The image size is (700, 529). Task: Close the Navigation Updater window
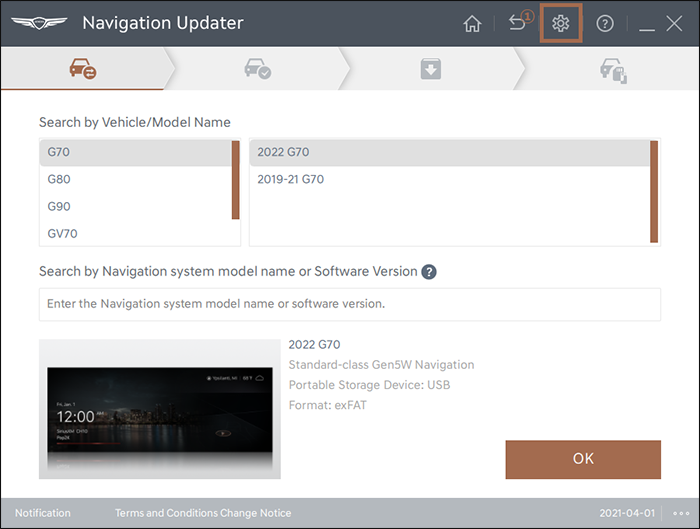[x=674, y=23]
